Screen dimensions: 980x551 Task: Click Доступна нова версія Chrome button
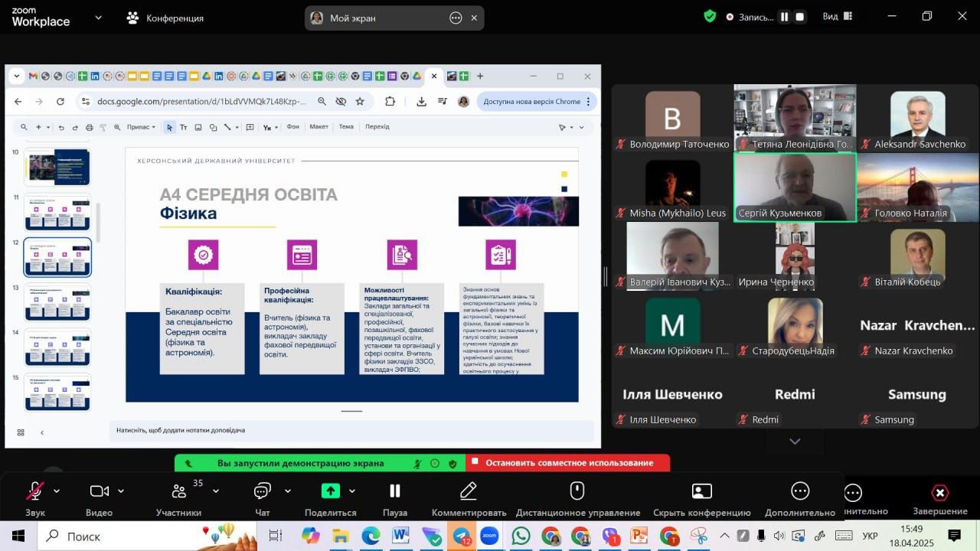(531, 101)
